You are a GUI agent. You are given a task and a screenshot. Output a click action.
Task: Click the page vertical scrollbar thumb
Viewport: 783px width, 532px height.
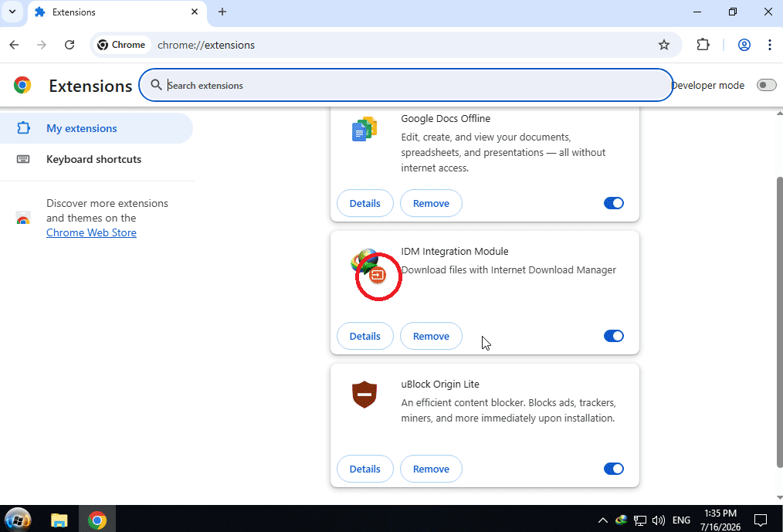tap(779, 322)
